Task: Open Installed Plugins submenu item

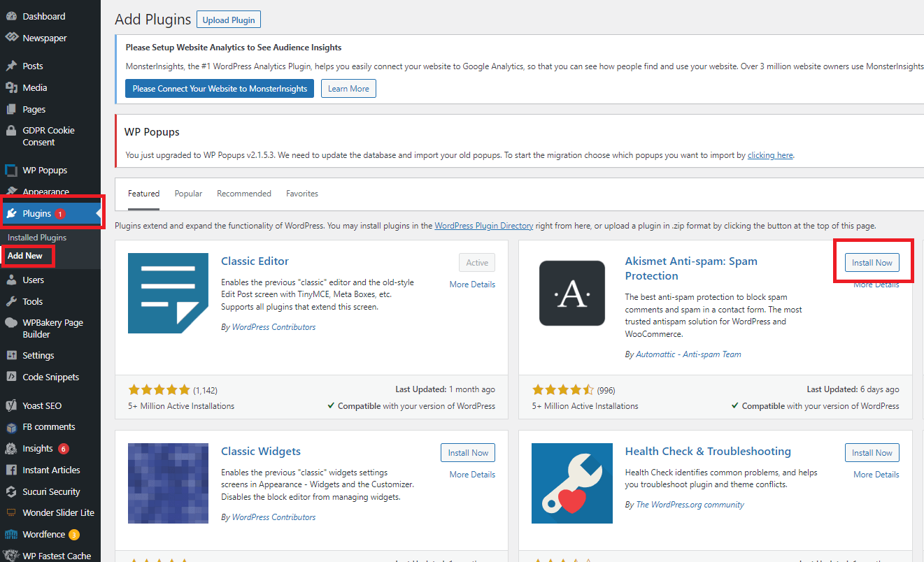Action: (x=37, y=238)
